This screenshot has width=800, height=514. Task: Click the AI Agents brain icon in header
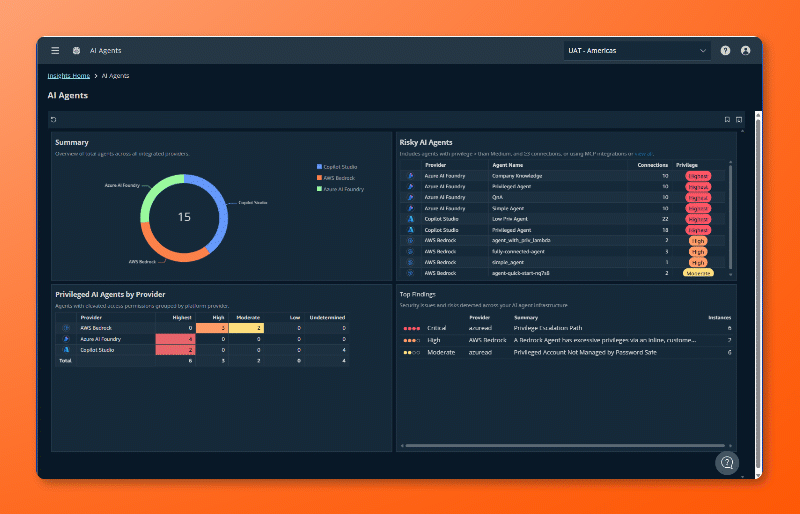77,51
